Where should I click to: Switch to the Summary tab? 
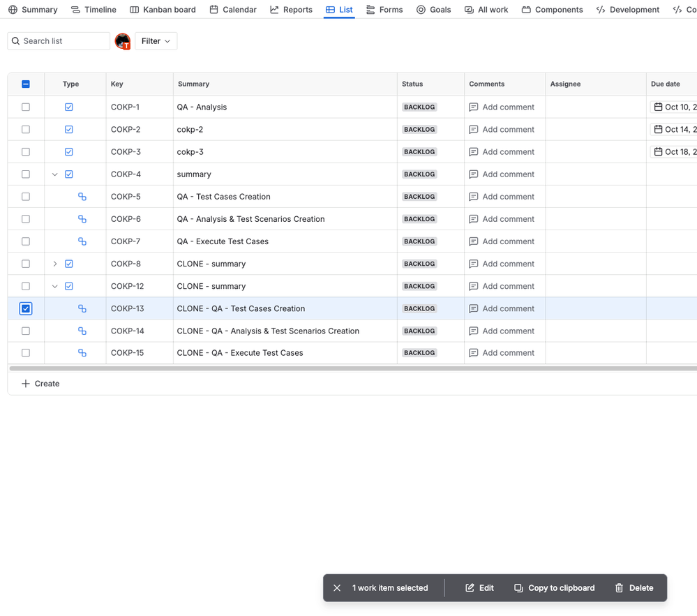point(33,9)
